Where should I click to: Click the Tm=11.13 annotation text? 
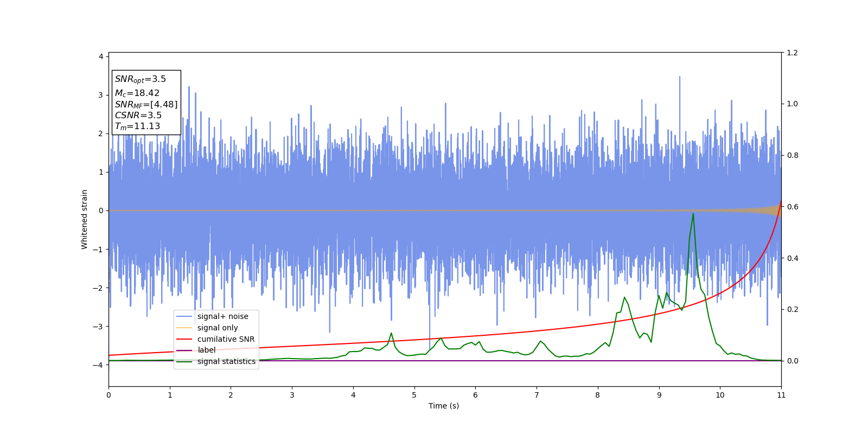point(137,126)
